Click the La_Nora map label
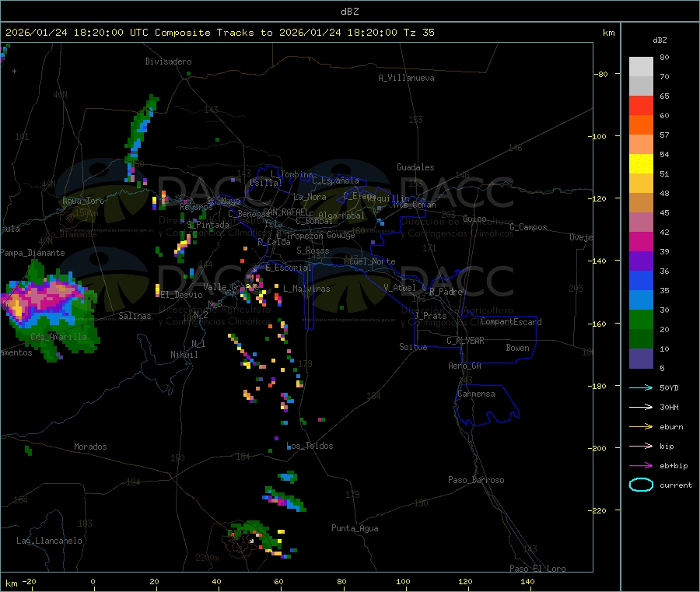 click(310, 197)
